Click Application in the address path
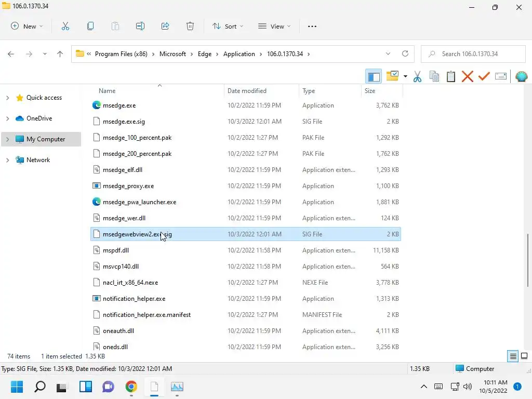This screenshot has height=399, width=532. [239, 54]
